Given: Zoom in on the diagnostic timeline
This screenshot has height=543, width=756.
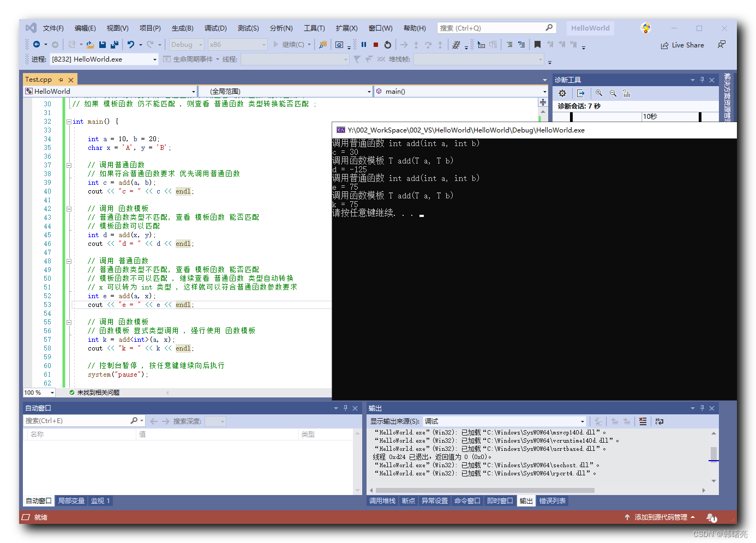Looking at the screenshot, I should click(599, 93).
